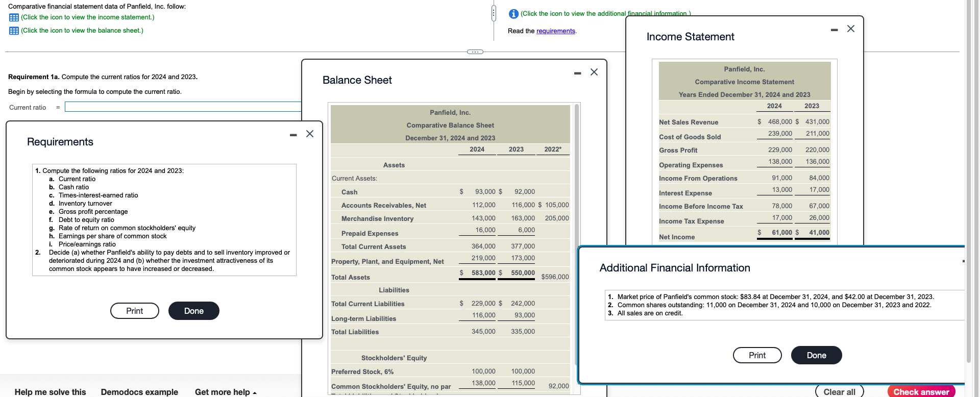Click 2022 Total Assets $596,000
Screen dimensions: 980x397
click(555, 277)
